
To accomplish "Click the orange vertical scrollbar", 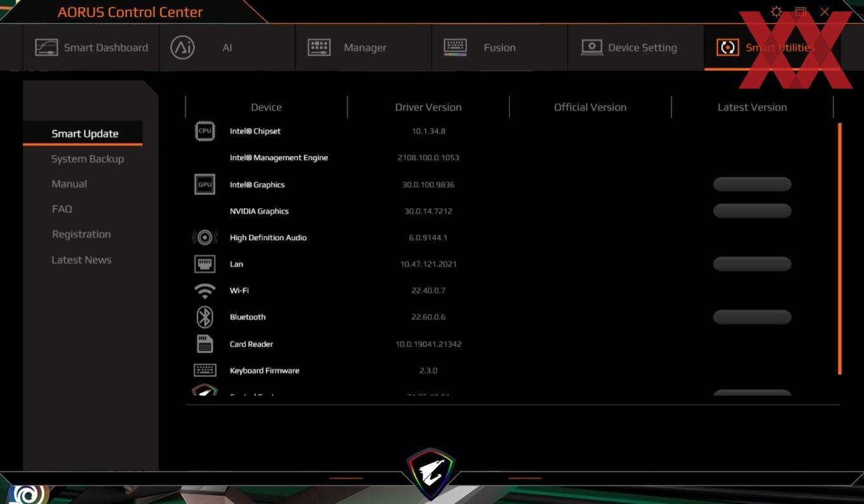I will click(840, 248).
